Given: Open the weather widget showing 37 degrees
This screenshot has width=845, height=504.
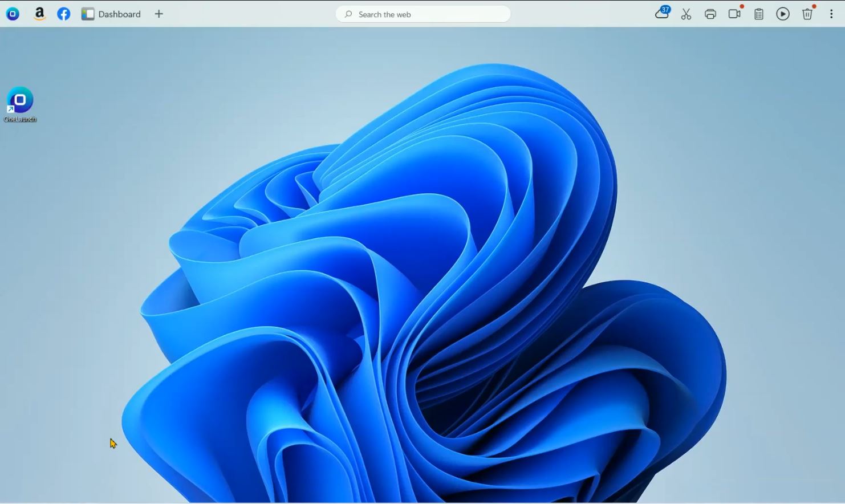Looking at the screenshot, I should [661, 14].
